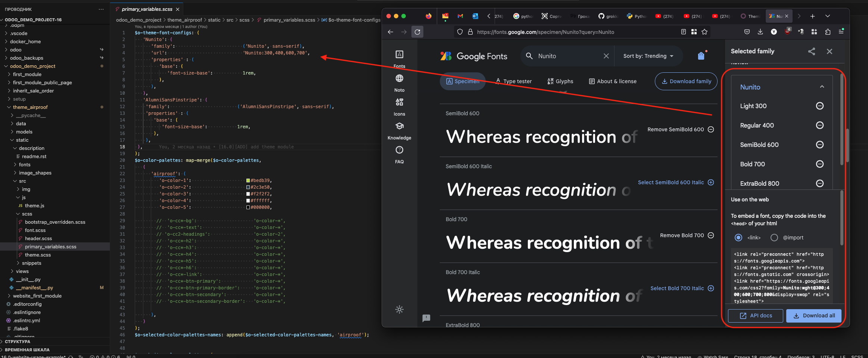Click the #bedb39 color swatch in code
Image resolution: width=868 pixels, height=358 pixels.
tap(248, 180)
